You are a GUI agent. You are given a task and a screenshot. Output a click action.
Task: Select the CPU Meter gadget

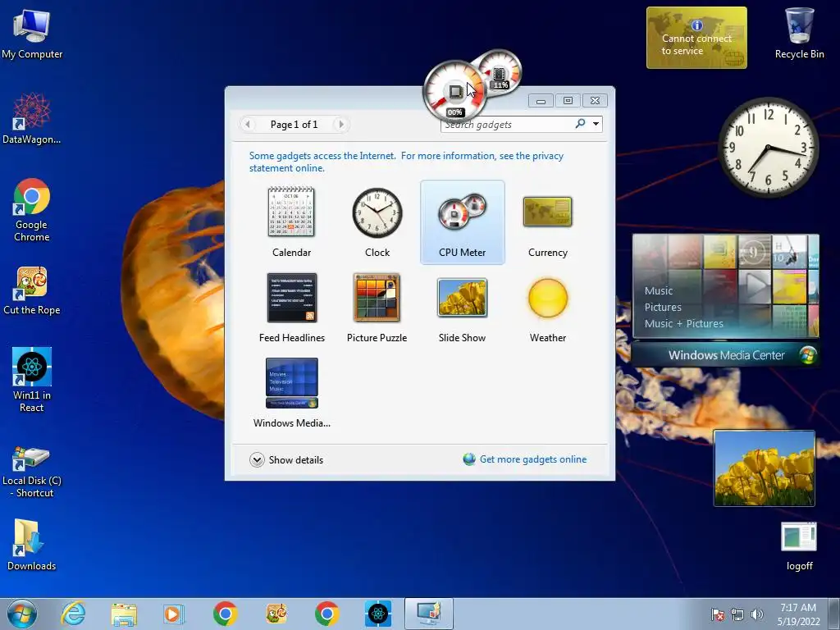(x=463, y=221)
